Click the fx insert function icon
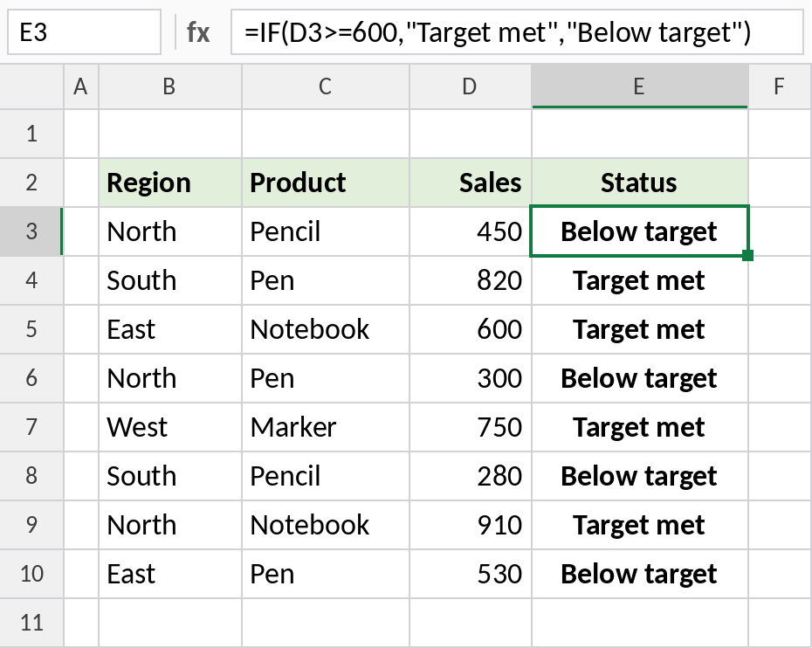 coord(198,32)
